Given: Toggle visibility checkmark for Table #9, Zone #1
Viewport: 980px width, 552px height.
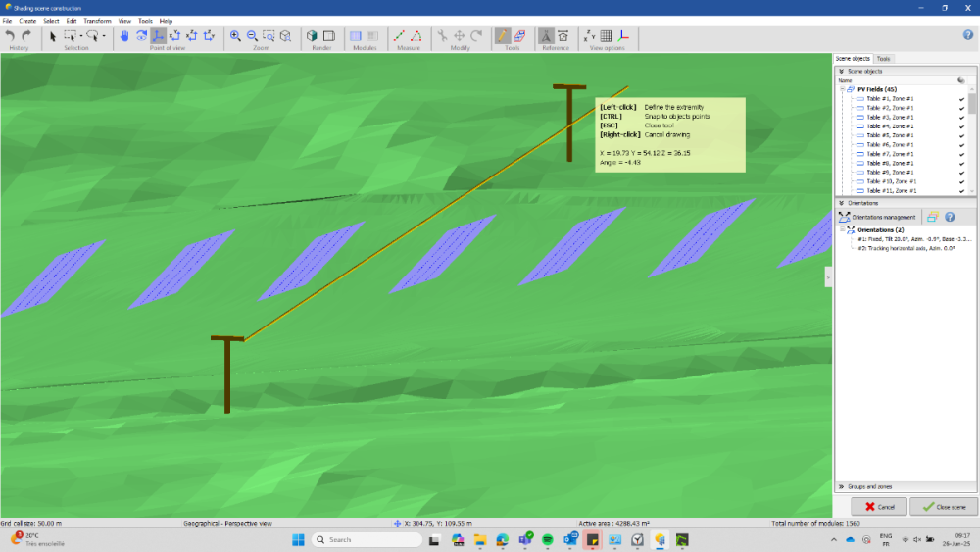Looking at the screenshot, I should [961, 173].
